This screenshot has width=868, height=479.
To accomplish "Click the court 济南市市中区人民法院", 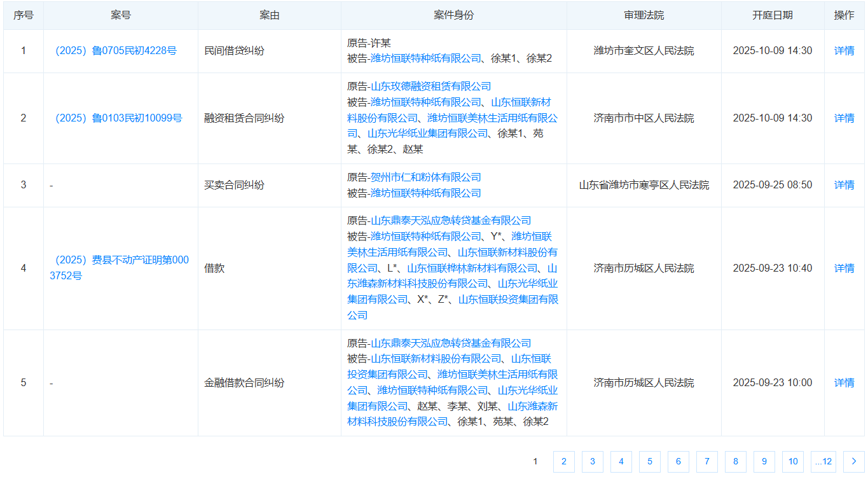I will [644, 118].
